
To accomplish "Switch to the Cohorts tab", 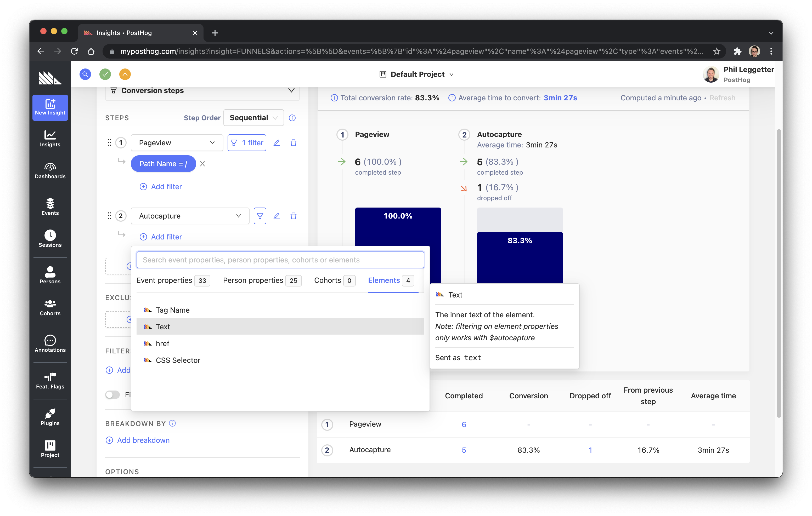I will 328,280.
